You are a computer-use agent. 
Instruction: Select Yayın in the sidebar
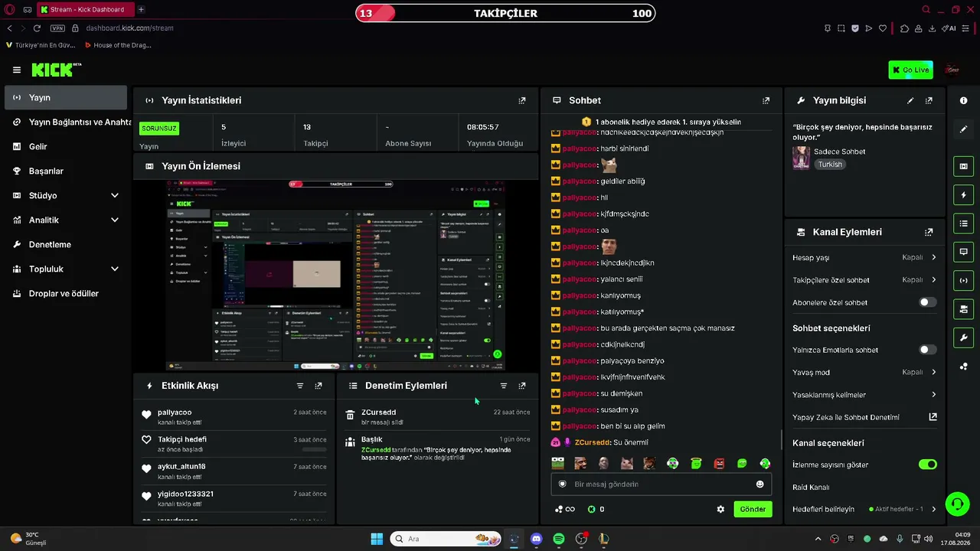(65, 97)
